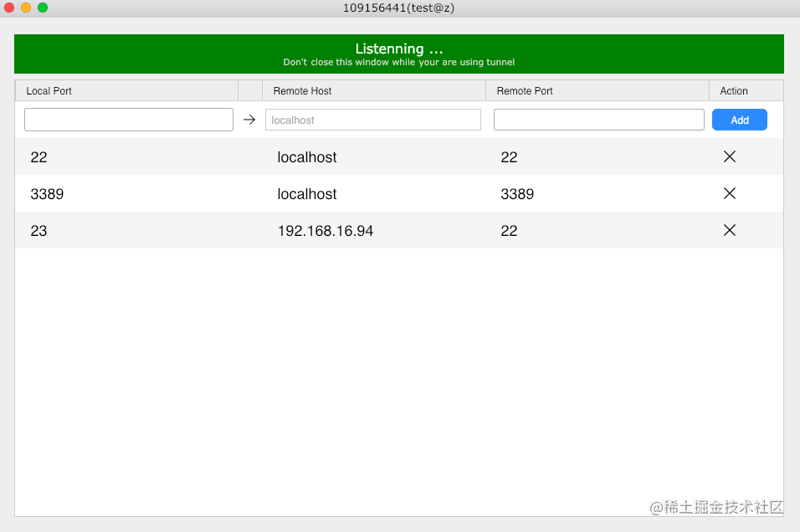Focus the Remote Port input field
Screen dimensions: 800x532
click(598, 120)
